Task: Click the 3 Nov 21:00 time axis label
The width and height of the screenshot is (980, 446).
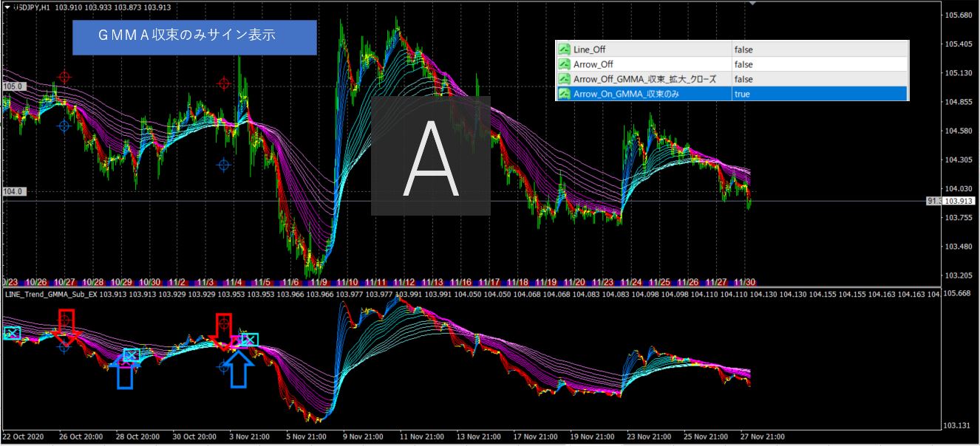Action: (x=249, y=436)
